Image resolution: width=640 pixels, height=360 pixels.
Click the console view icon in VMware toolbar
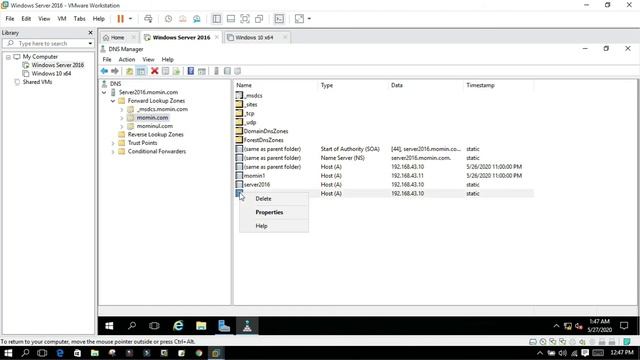pos(279,19)
